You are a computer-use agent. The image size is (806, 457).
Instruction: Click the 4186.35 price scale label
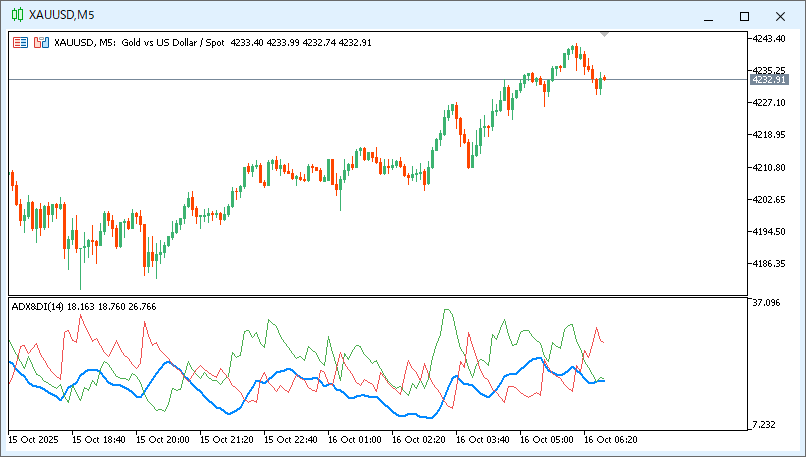click(768, 264)
